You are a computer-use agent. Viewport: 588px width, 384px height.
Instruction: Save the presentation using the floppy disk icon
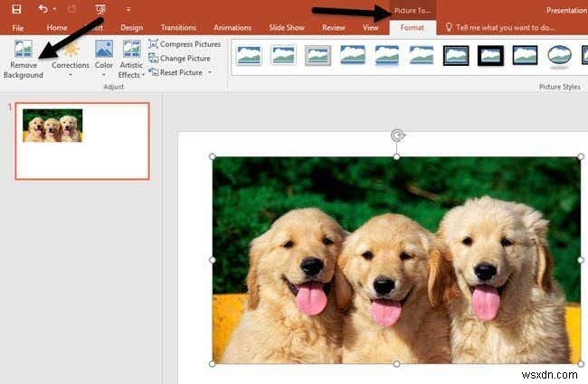pos(16,9)
